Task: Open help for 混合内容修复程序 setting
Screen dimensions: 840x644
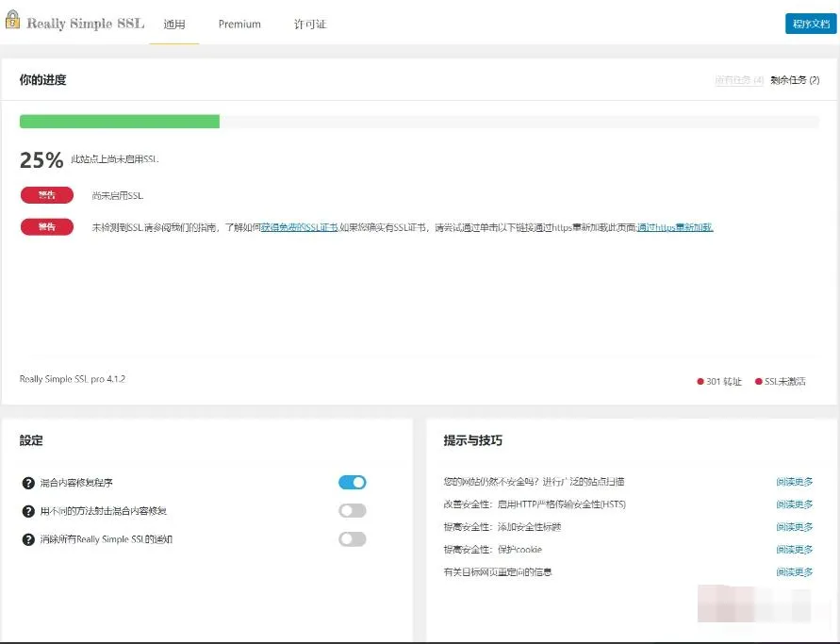Action: click(x=28, y=483)
